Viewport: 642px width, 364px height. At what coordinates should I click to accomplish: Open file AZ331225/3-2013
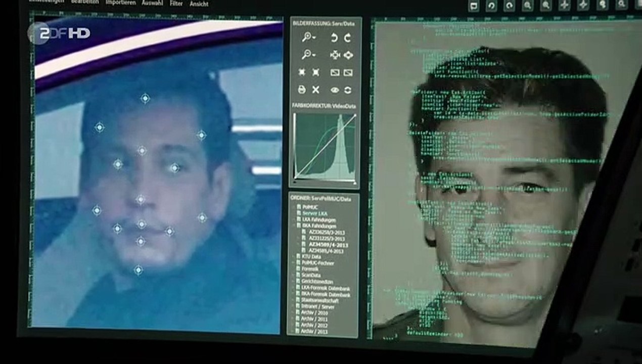click(x=327, y=239)
